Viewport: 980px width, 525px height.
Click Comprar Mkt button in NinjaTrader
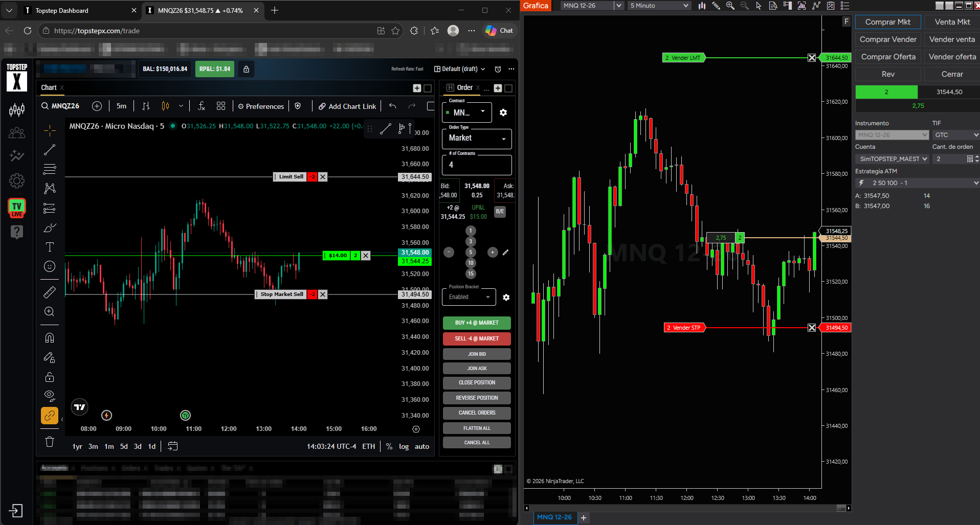pyautogui.click(x=888, y=22)
